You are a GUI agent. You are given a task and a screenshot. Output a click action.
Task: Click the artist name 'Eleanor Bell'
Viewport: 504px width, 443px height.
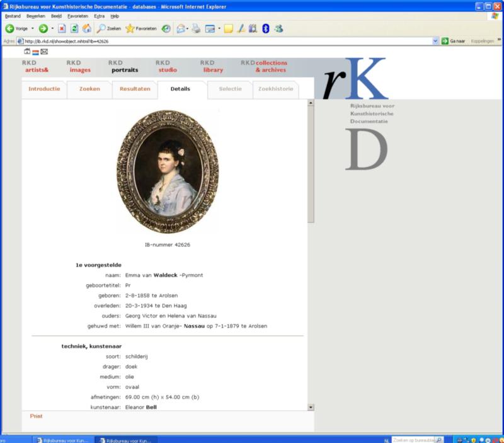click(140, 407)
